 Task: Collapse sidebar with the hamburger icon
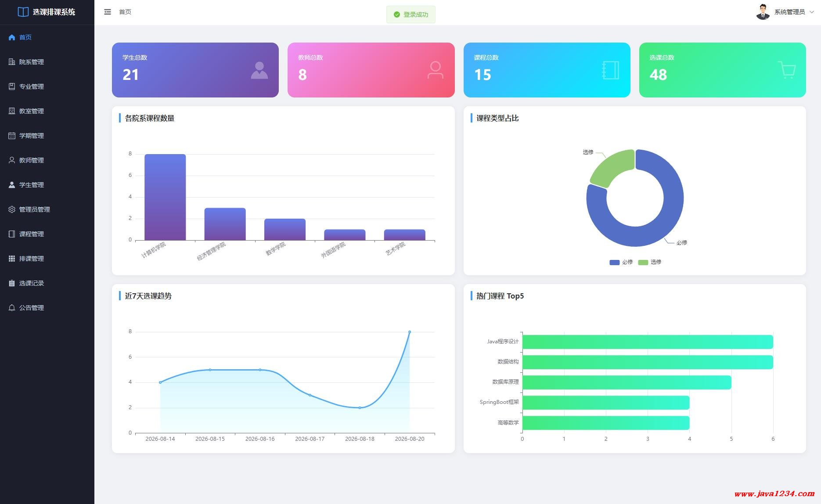pos(108,12)
